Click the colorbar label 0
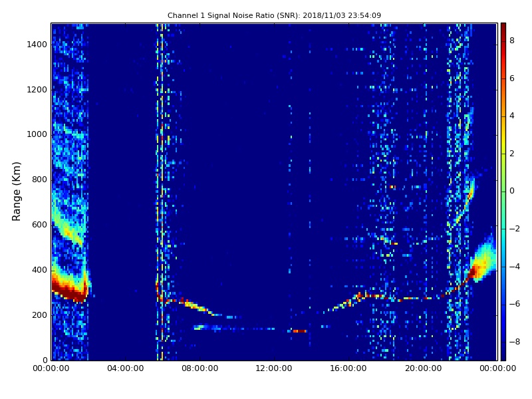This screenshot has width=532, height=399. click(512, 191)
